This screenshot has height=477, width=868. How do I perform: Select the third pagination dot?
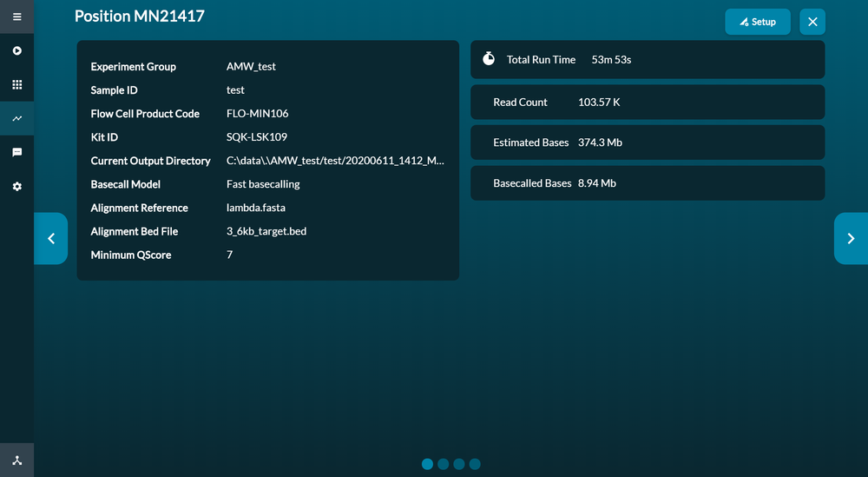(459, 464)
